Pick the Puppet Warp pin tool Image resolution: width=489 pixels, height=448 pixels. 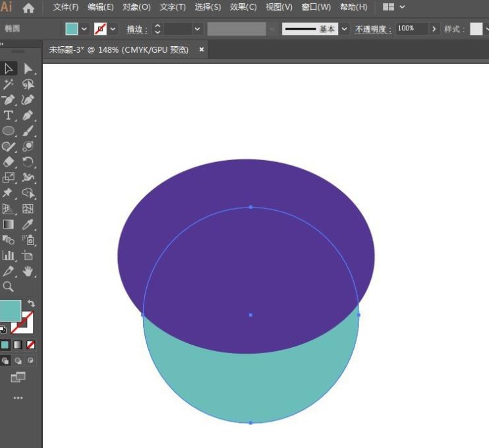click(9, 193)
